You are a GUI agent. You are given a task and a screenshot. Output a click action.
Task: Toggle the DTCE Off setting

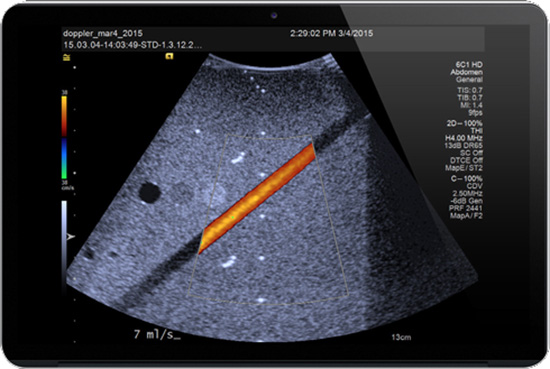click(x=466, y=160)
